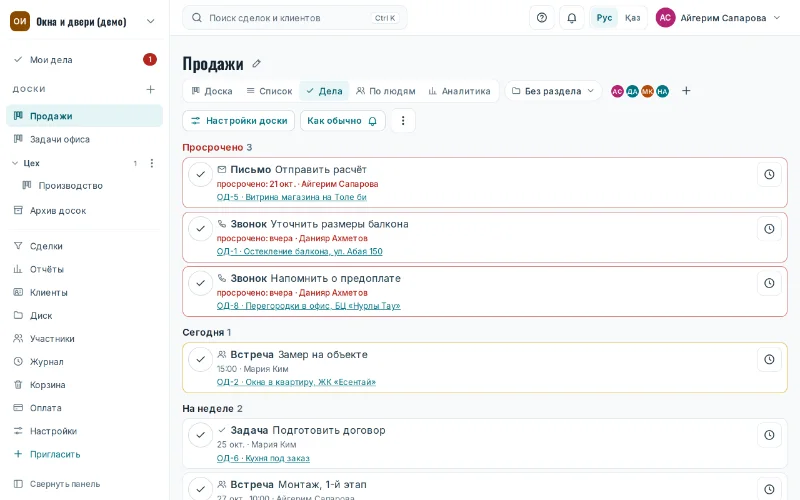Focus the Поиск сделок и клиентов search field
The image size is (800, 500).
[295, 18]
